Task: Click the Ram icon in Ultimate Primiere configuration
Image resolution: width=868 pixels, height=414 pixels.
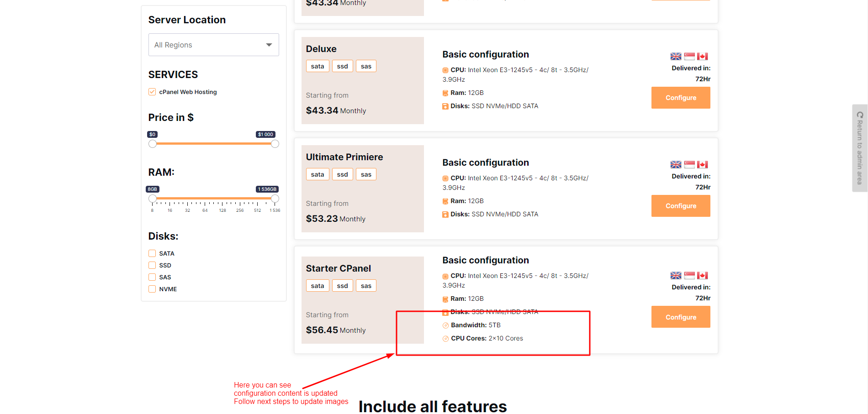Action: [445, 201]
